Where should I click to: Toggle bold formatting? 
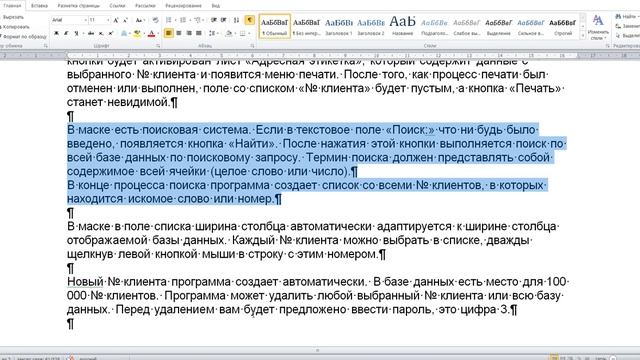click(57, 33)
